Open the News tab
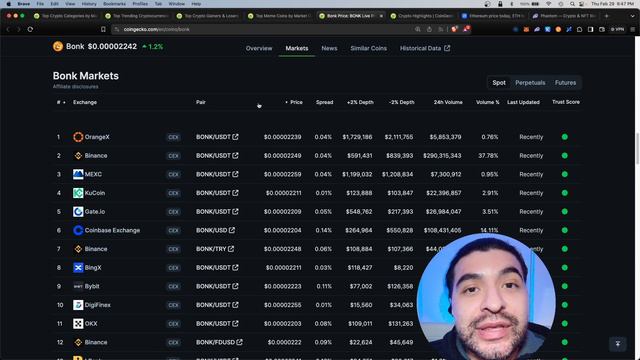 (x=329, y=48)
